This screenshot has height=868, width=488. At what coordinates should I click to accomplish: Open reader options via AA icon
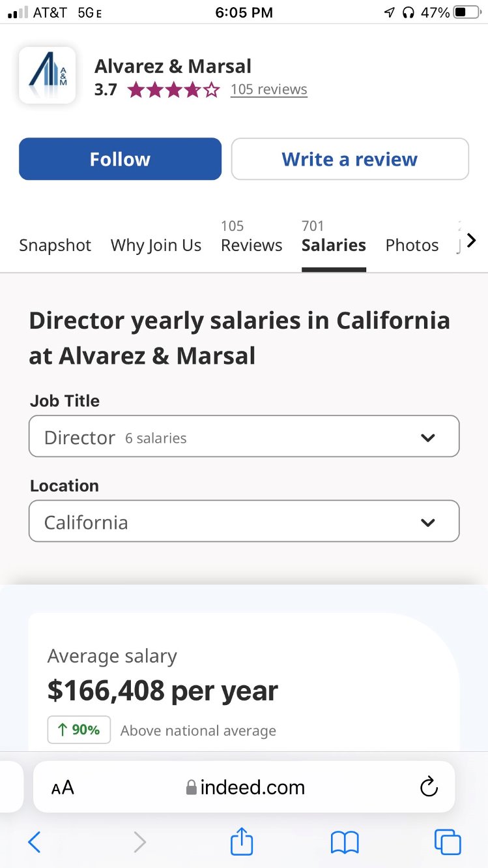[x=63, y=788]
